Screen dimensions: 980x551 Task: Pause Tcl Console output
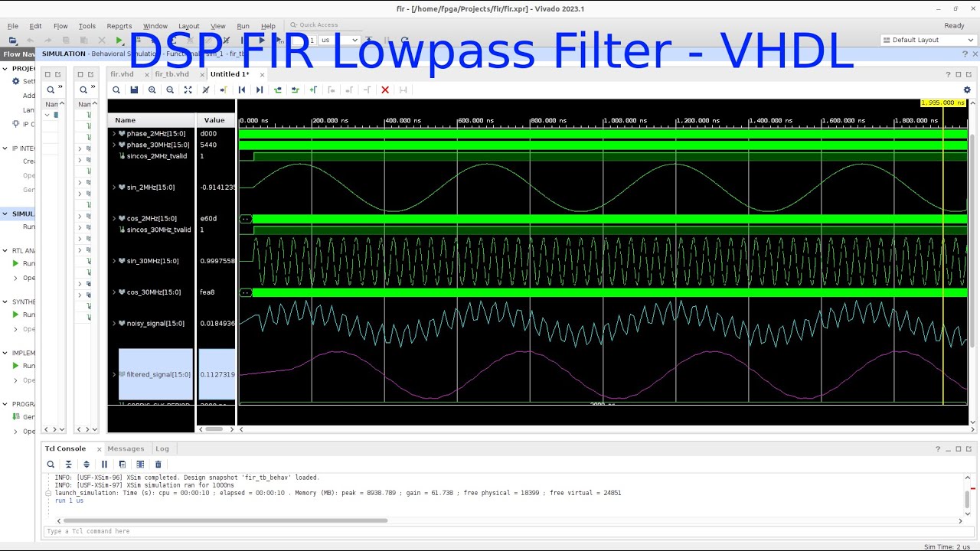click(104, 464)
